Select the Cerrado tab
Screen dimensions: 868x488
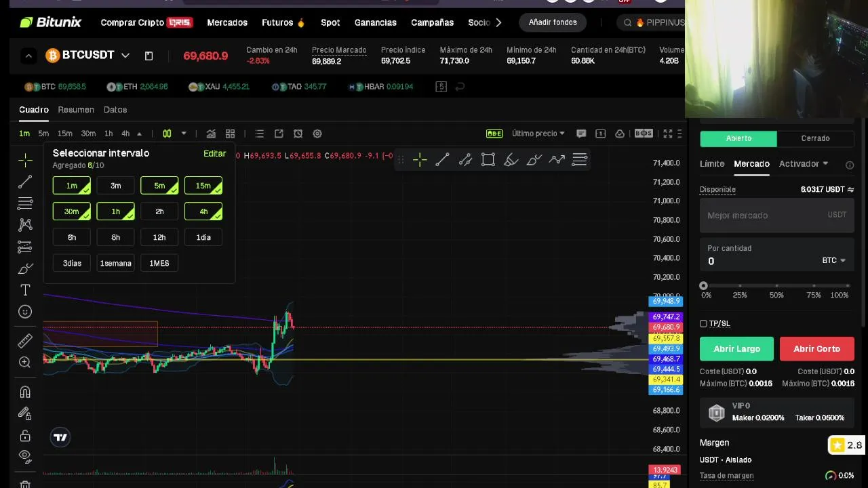(815, 138)
